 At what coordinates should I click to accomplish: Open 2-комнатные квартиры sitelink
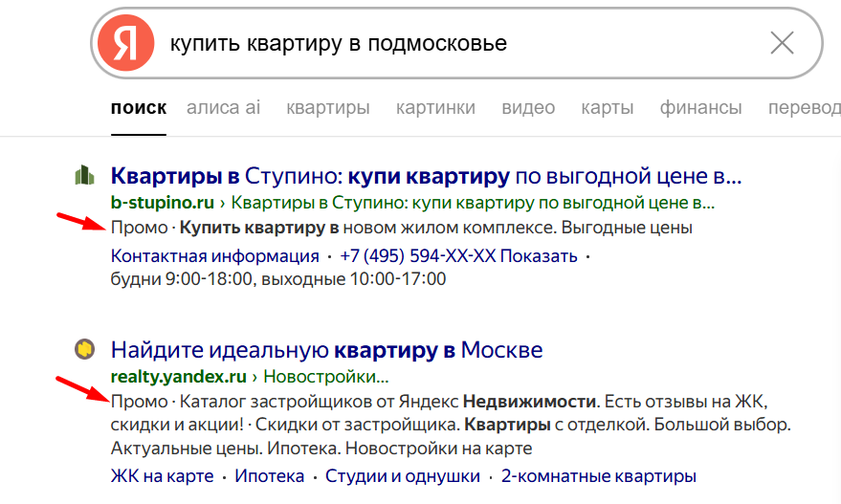tap(599, 476)
